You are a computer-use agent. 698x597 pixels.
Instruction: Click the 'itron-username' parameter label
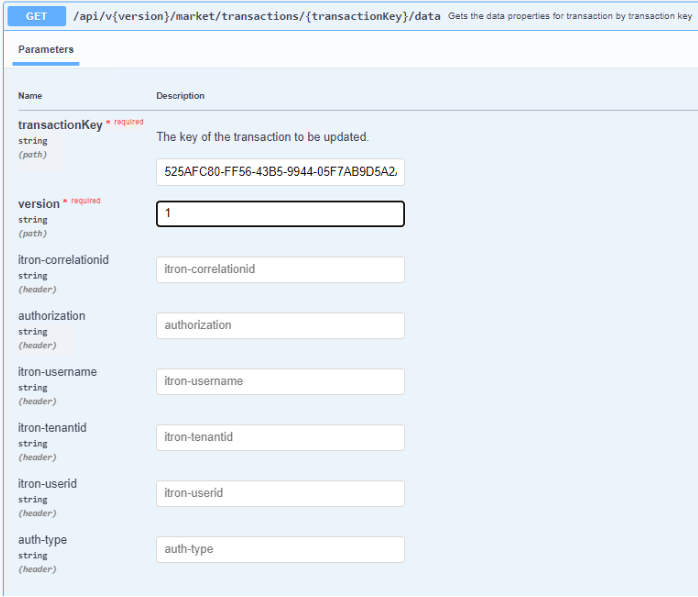coord(57,372)
